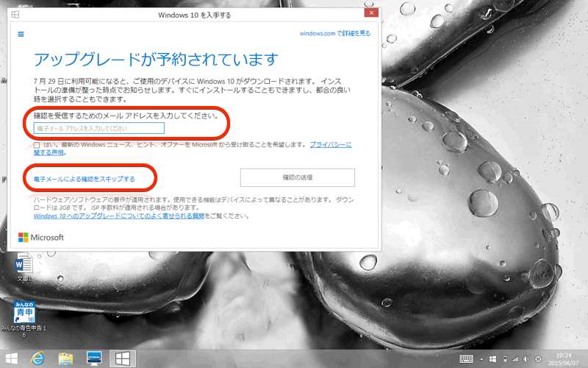Open File Explorer from the taskbar

coord(66,358)
